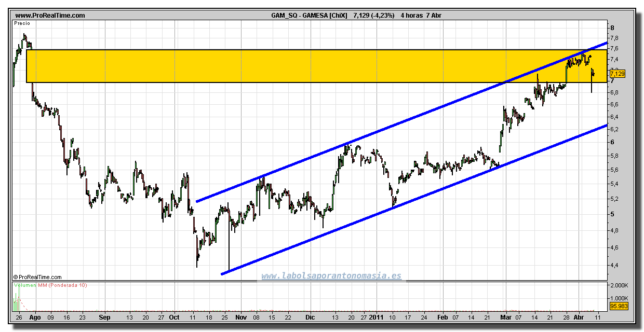
Task: Click the price axis label '4,8'
Action: [x=614, y=230]
